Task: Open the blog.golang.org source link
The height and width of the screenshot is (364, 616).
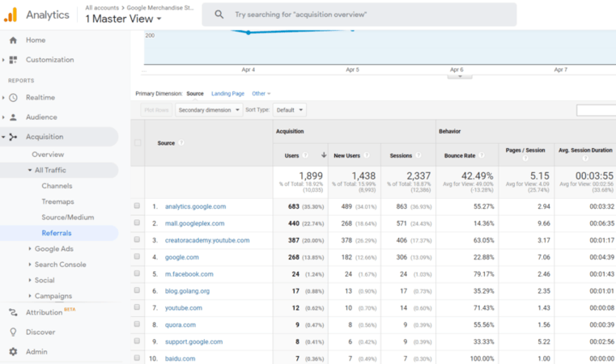Action: point(187,291)
